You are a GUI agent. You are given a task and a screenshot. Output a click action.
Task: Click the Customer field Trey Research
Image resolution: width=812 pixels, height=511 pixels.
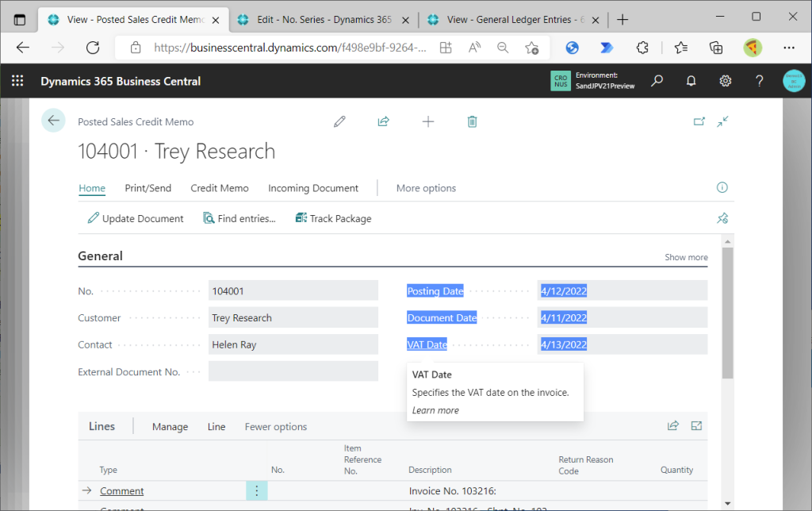pyautogui.click(x=293, y=317)
